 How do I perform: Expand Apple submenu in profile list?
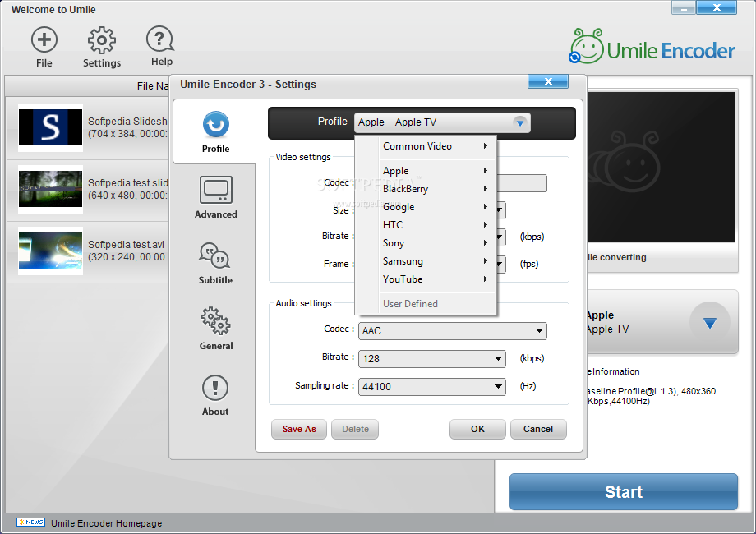436,171
